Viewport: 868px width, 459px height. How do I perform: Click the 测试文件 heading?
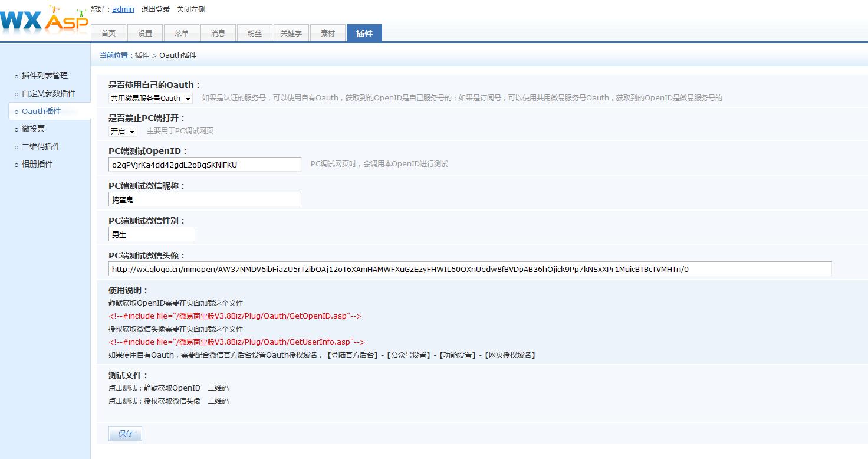pyautogui.click(x=129, y=375)
